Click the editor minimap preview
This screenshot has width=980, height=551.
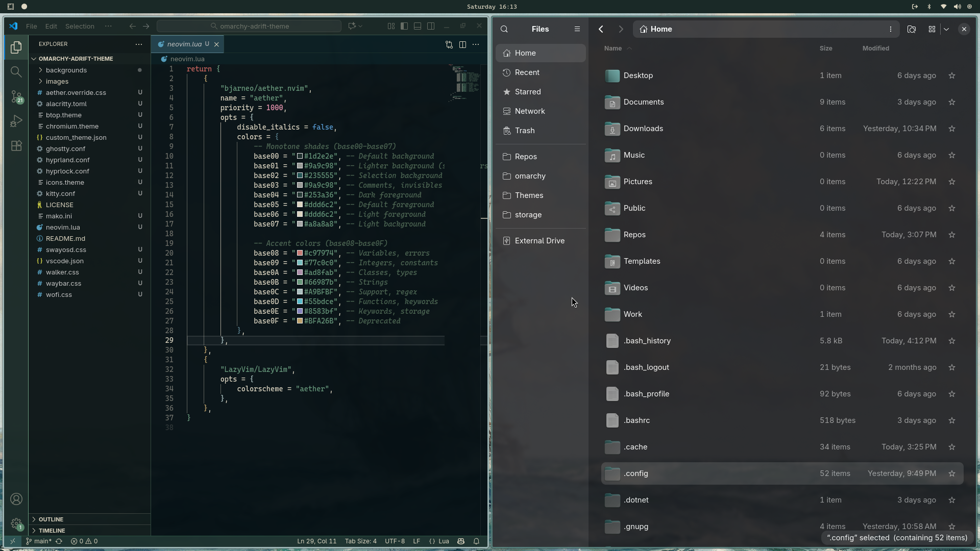click(465, 83)
